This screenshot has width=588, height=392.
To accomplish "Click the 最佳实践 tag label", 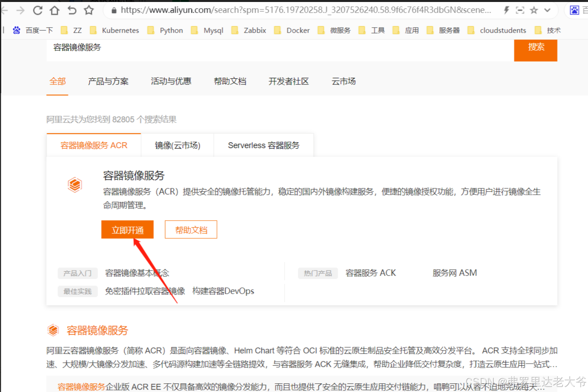I will click(77, 291).
